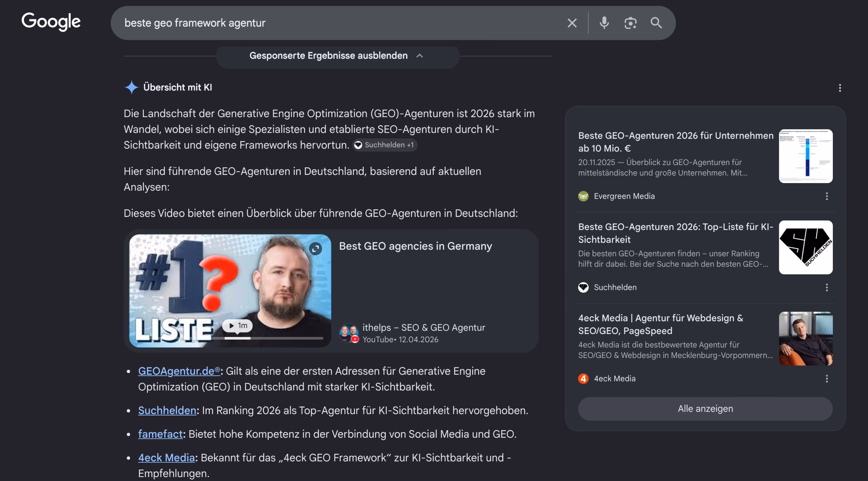Open 'Beste GEO-Agenturen 2026: Top-Liste' result

(676, 233)
